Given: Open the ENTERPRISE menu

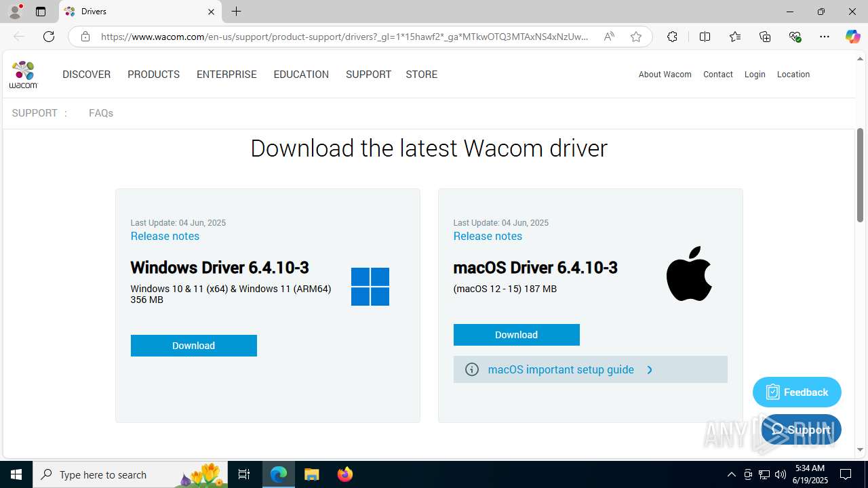Looking at the screenshot, I should 226,75.
